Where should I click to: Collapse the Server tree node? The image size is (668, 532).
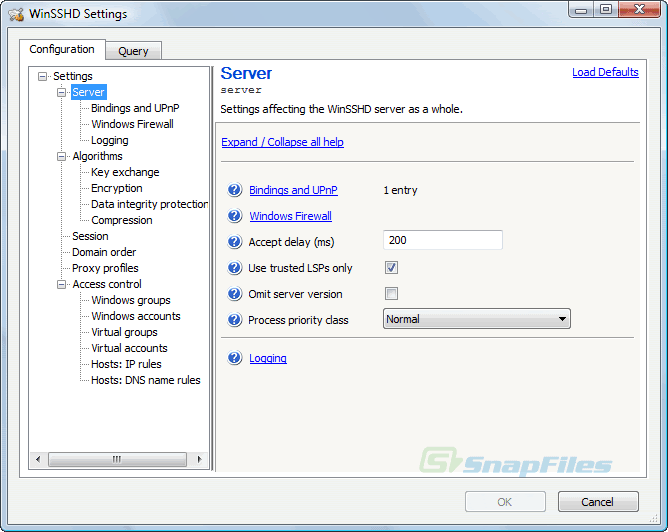point(61,92)
